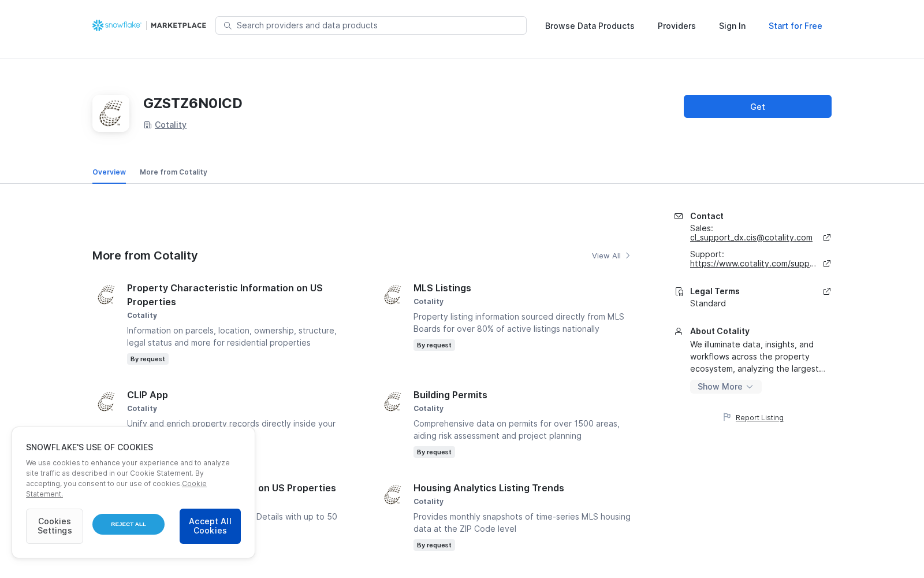Click the building icon beside Cotality
The width and height of the screenshot is (924, 578).
point(148,125)
